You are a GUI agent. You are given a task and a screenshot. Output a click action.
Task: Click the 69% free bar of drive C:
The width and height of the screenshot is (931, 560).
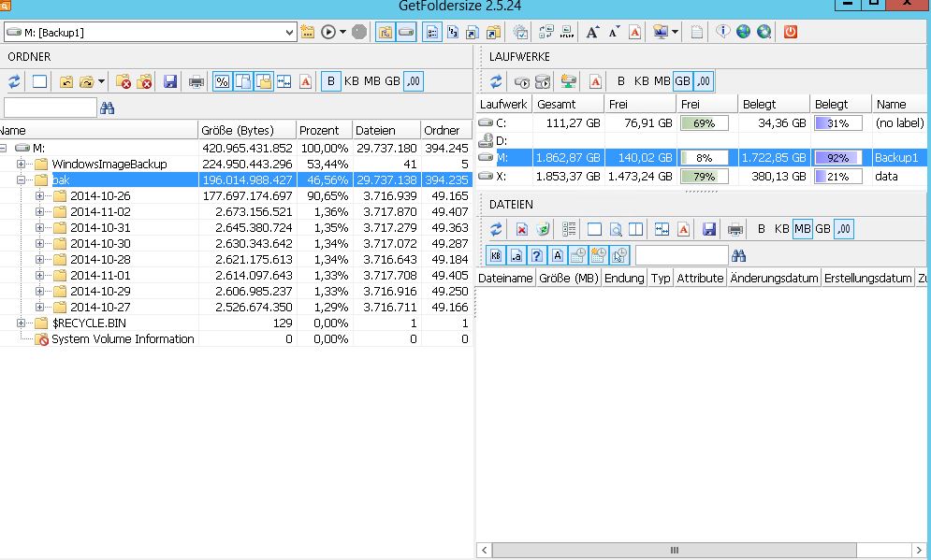click(705, 123)
